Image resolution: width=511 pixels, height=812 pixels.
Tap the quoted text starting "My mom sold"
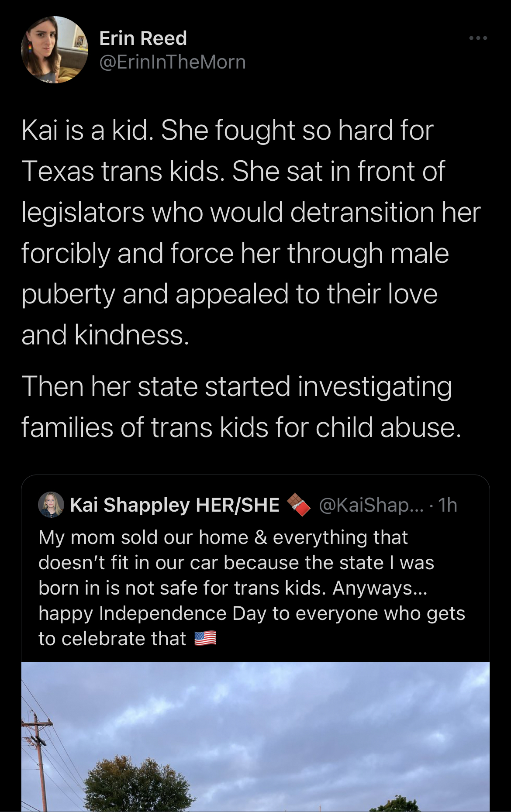tap(223, 538)
